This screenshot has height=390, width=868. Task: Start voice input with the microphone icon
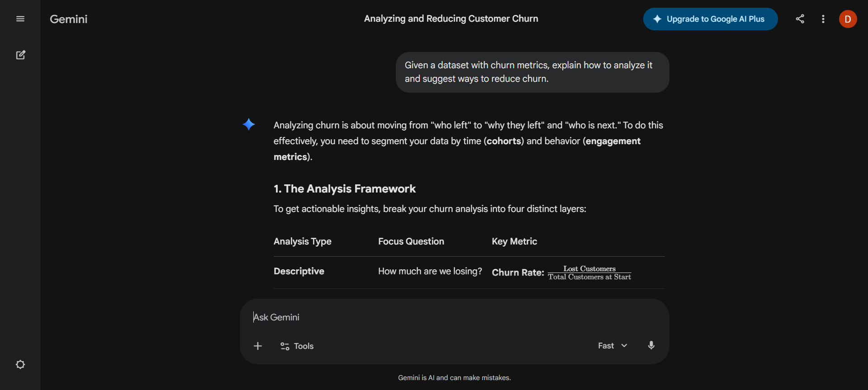pos(651,346)
